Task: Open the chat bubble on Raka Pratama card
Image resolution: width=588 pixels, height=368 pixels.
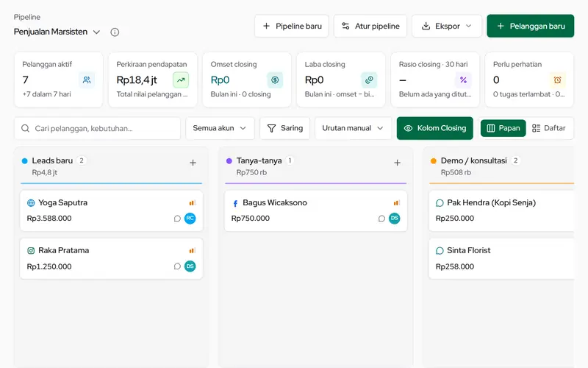Action: point(177,266)
